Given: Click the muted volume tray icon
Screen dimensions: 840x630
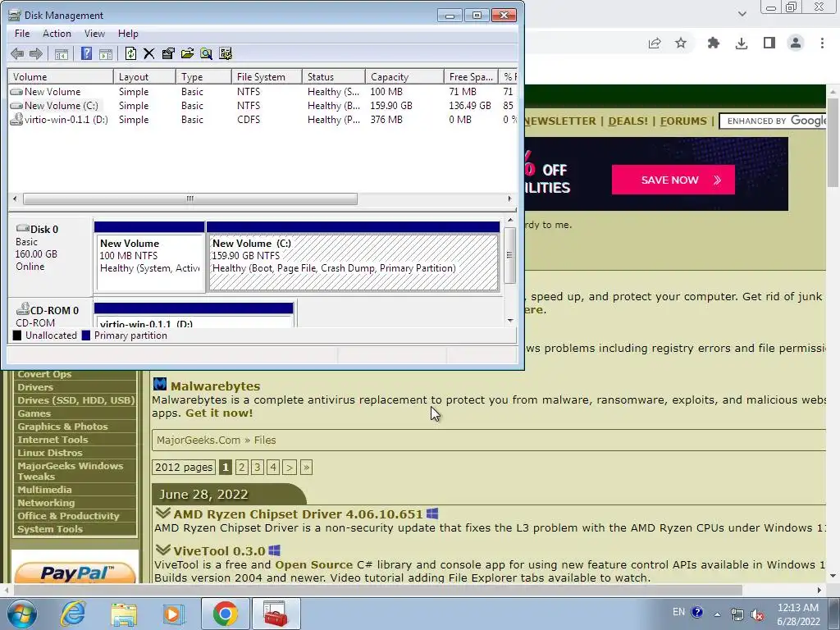Looking at the screenshot, I should click(757, 614).
